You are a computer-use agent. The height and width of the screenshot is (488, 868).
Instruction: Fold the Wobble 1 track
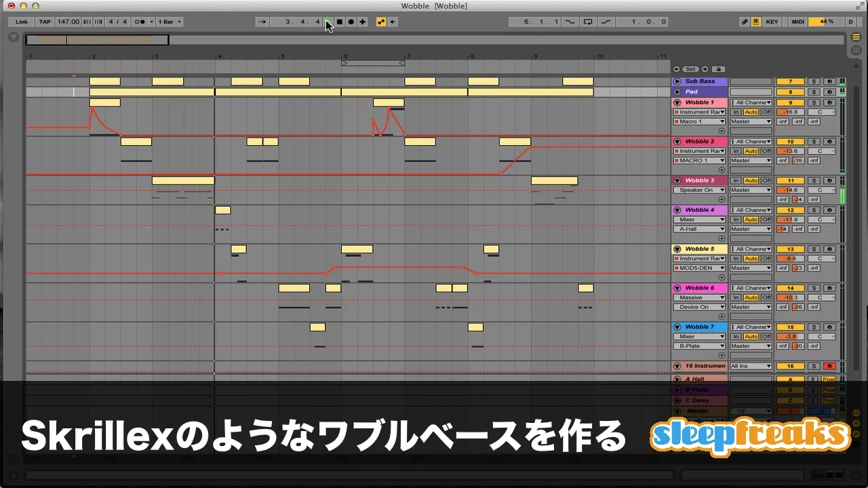coord(677,102)
